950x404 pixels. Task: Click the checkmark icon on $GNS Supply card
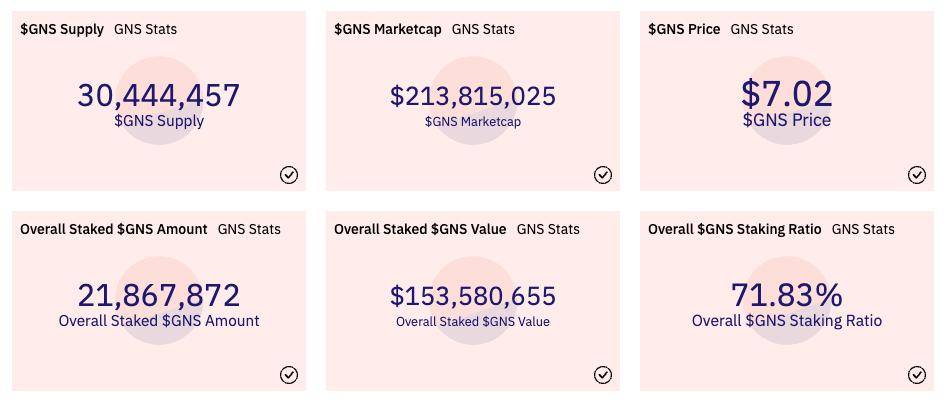point(289,175)
